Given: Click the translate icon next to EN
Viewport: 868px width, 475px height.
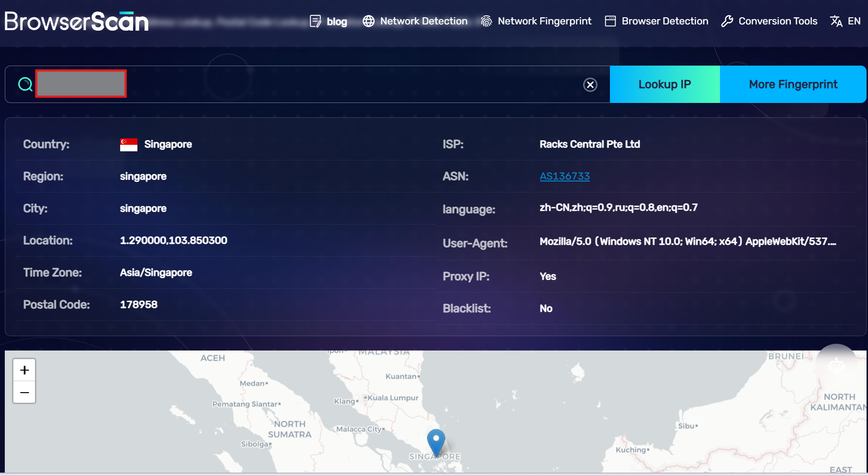Looking at the screenshot, I should (x=835, y=21).
